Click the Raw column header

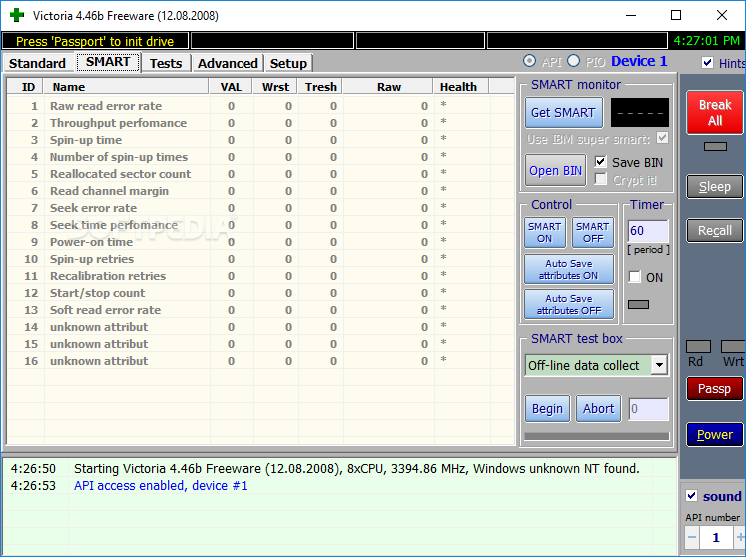pos(388,87)
